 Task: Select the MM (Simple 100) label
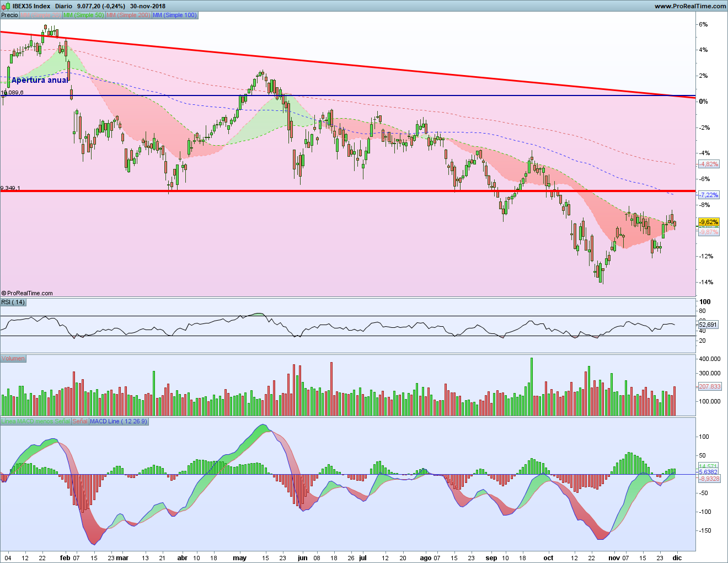click(174, 15)
